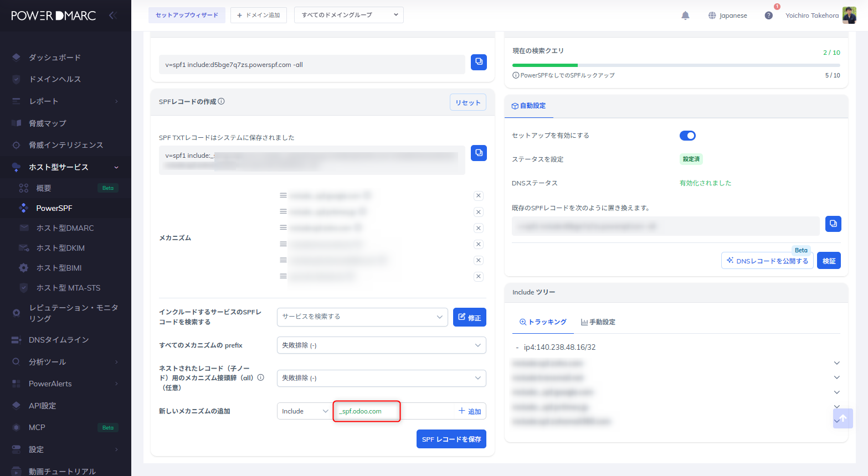Viewport: 868px width, 476px height.
Task: Click the セットアップウィザード button
Action: point(187,15)
